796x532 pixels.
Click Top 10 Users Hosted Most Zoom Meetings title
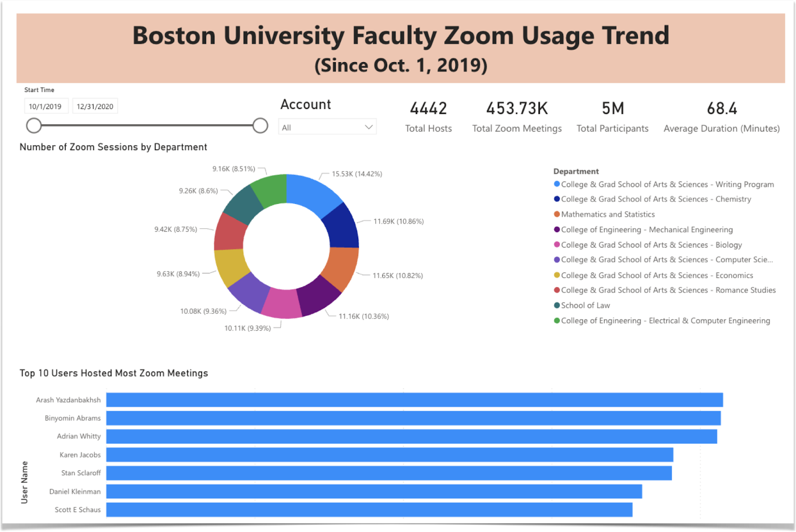coord(114,373)
